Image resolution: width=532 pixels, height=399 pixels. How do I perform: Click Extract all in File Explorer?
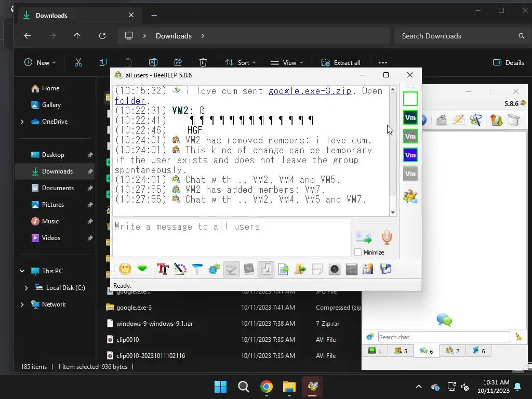(341, 62)
